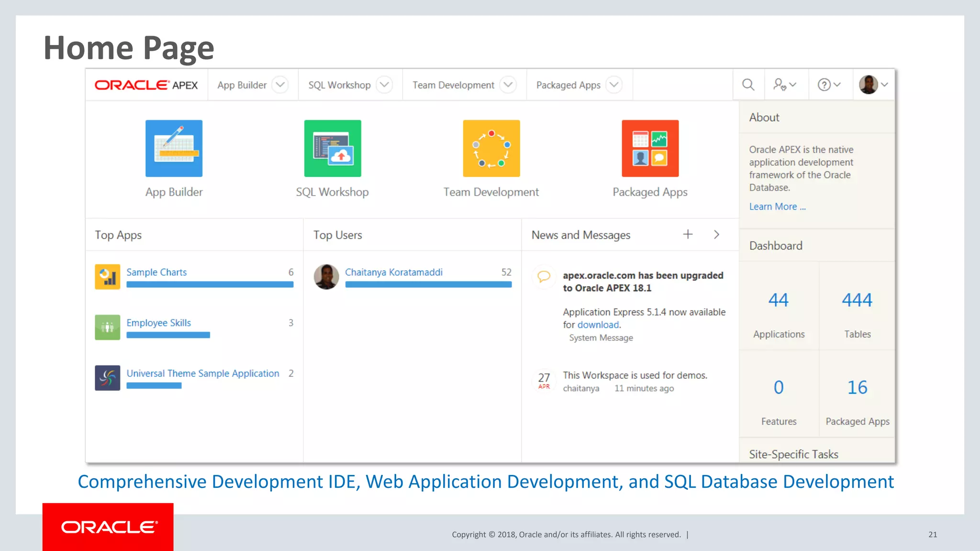The image size is (980, 551).
Task: Open the user profile avatar menu
Action: (874, 85)
